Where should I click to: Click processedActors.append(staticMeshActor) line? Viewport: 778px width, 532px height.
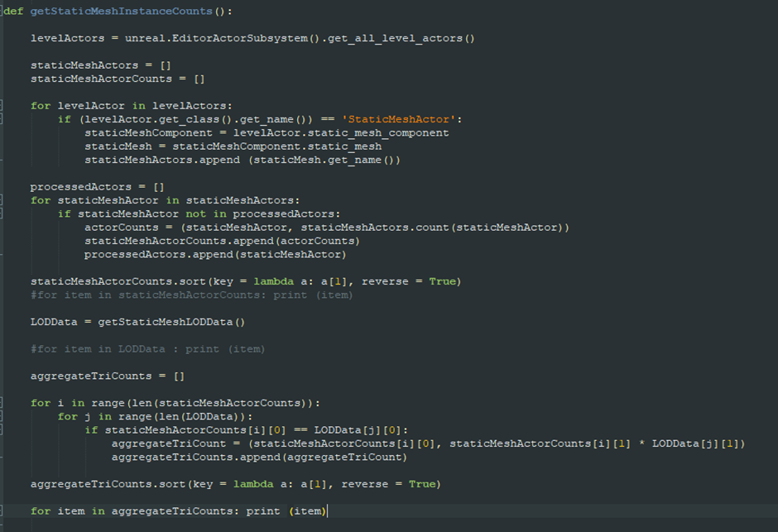pos(215,254)
